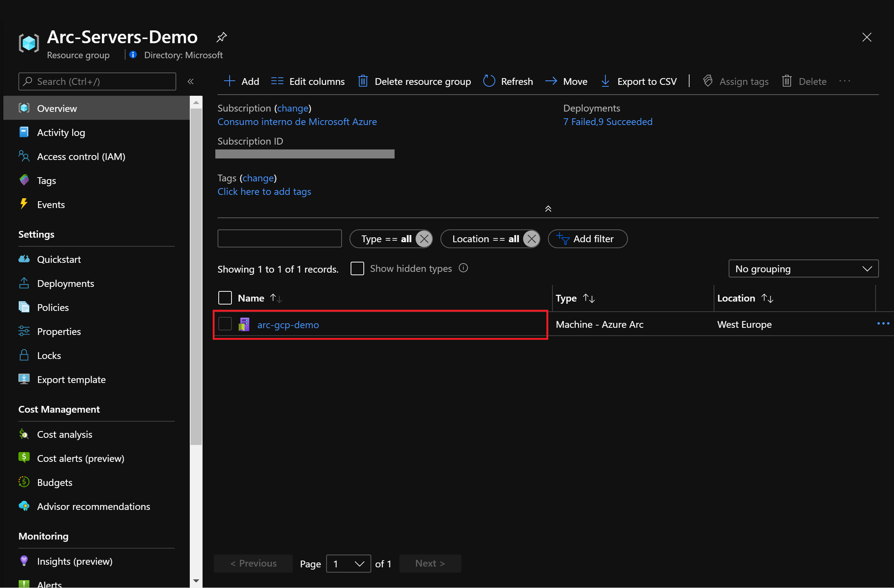Close the resource group blade
Viewport: 894px width, 588px height.
pyautogui.click(x=867, y=37)
